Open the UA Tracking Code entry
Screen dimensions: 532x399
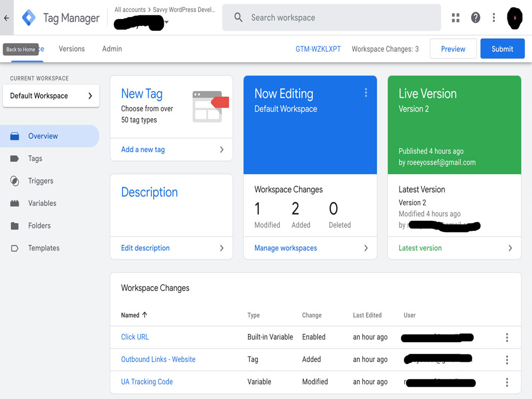click(147, 381)
